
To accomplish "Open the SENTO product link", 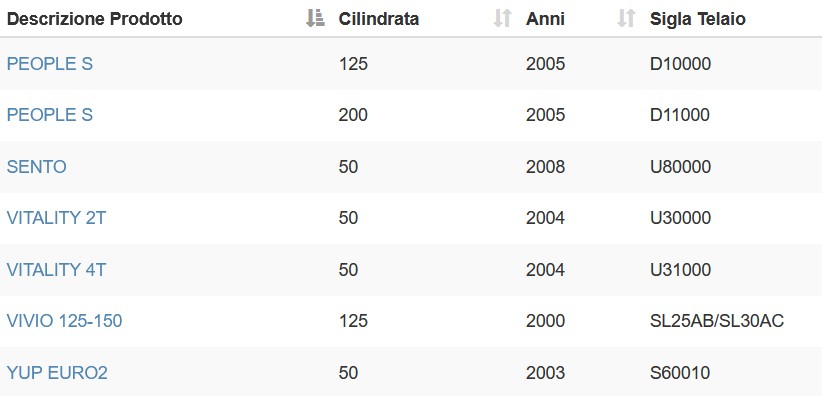I will pos(36,167).
